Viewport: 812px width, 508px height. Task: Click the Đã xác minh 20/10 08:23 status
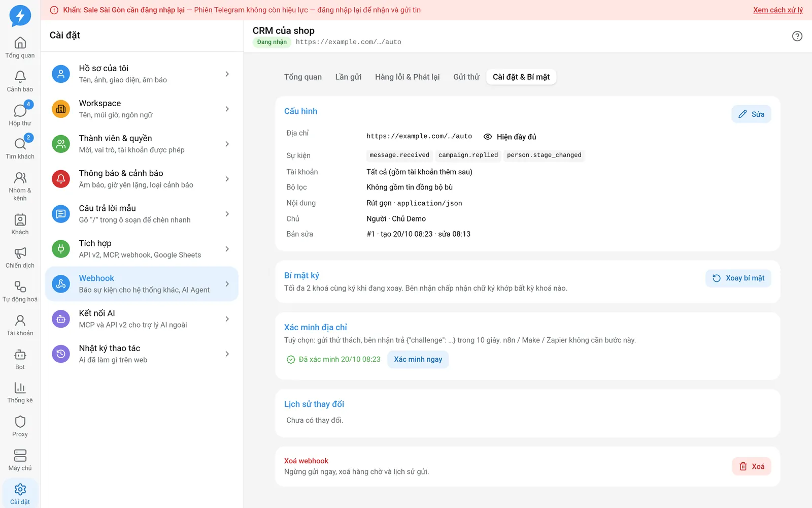(x=333, y=360)
